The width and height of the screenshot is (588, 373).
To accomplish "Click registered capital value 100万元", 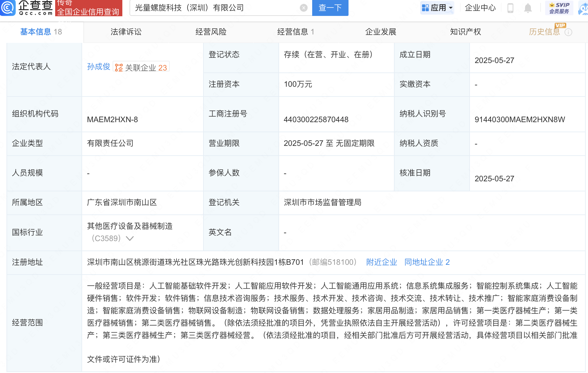I will [x=298, y=84].
